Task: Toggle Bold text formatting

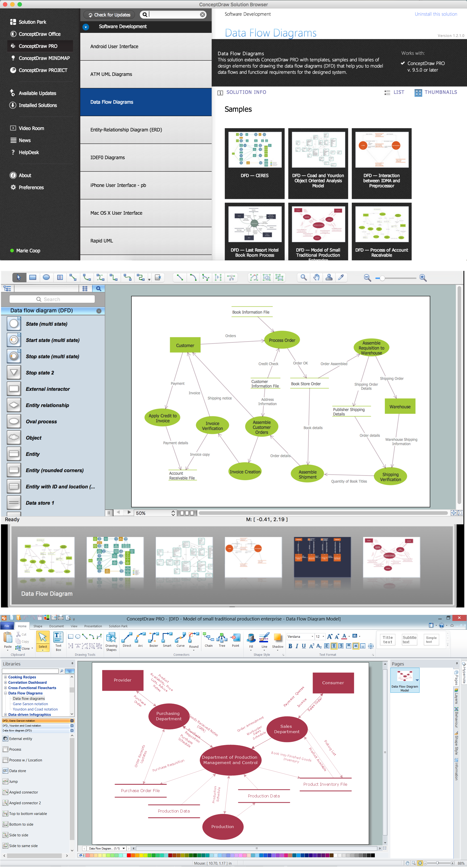Action: click(290, 646)
